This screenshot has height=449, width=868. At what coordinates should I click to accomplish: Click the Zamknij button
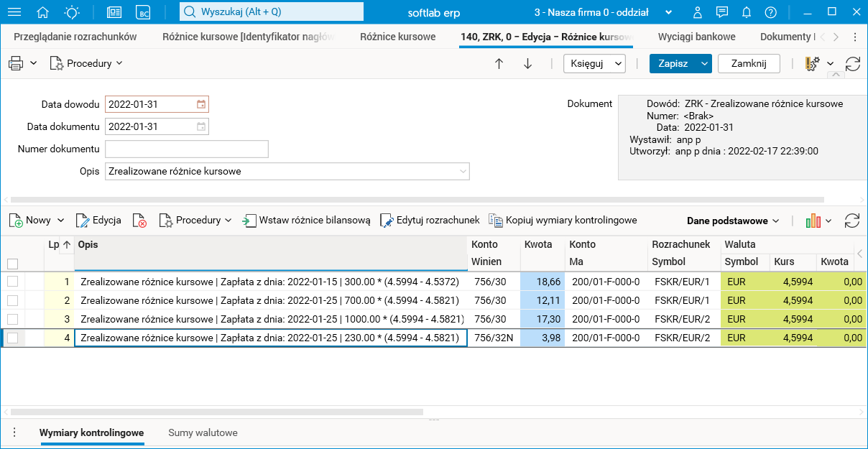click(x=749, y=63)
